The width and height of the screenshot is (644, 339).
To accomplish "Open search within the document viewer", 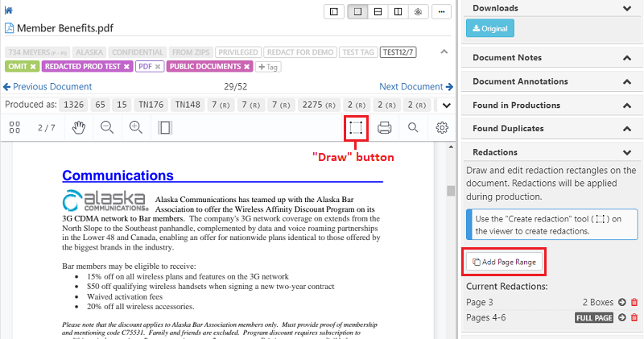I will click(413, 127).
